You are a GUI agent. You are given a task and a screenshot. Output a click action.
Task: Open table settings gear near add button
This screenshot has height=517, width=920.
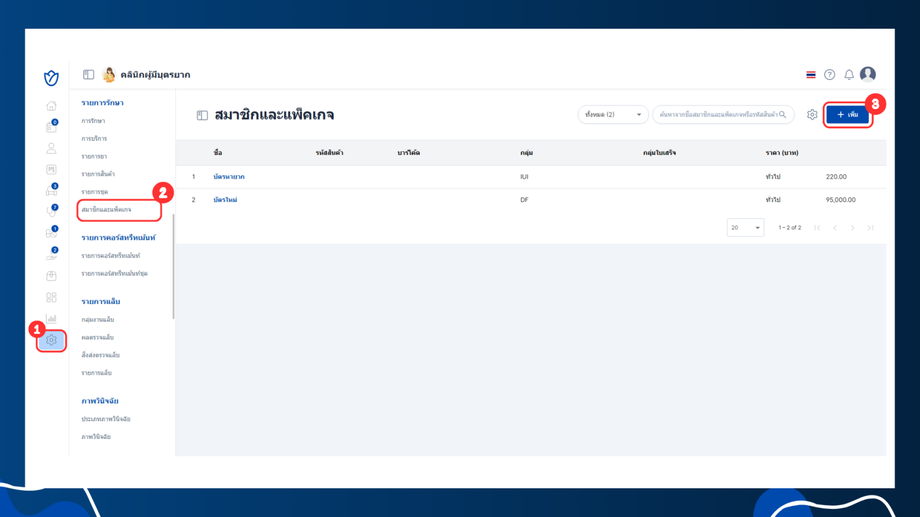point(811,114)
